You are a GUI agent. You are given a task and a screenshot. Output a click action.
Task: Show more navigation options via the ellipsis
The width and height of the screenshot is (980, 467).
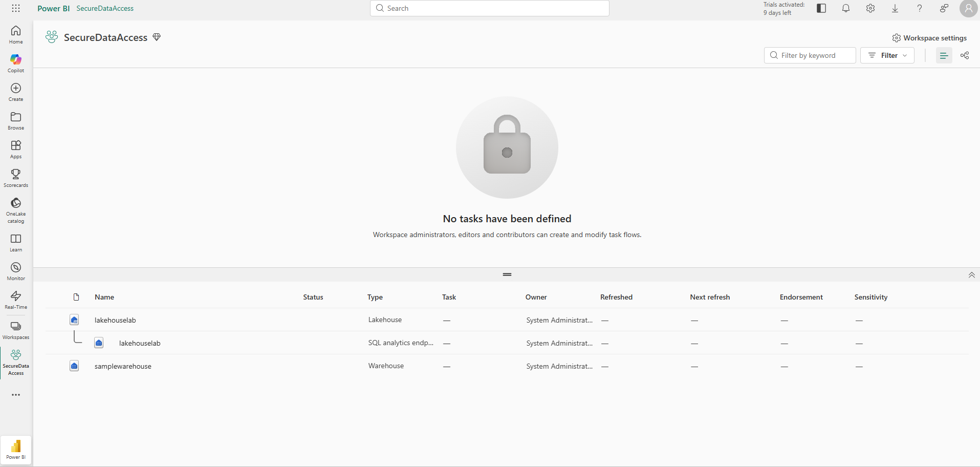(x=16, y=395)
